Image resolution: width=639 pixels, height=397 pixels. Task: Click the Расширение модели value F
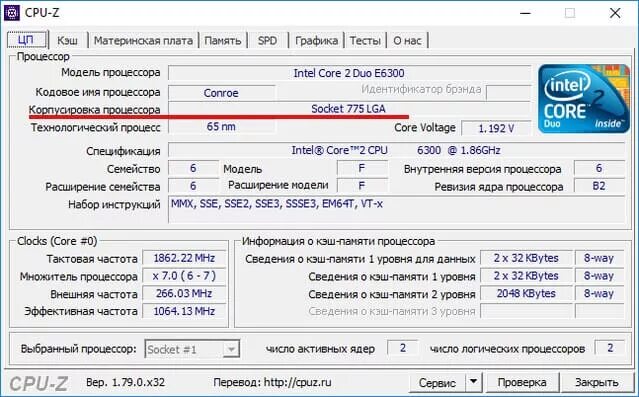pyautogui.click(x=362, y=186)
